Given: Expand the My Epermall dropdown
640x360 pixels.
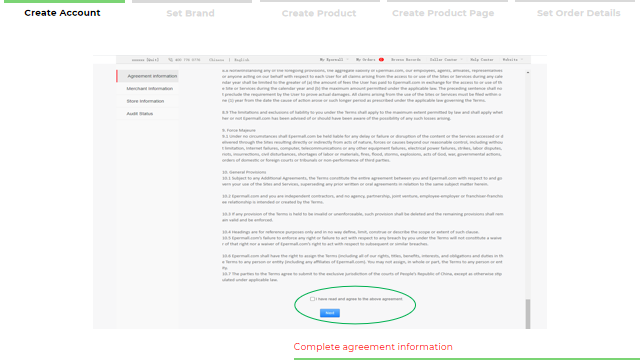Looking at the screenshot, I should (333, 60).
